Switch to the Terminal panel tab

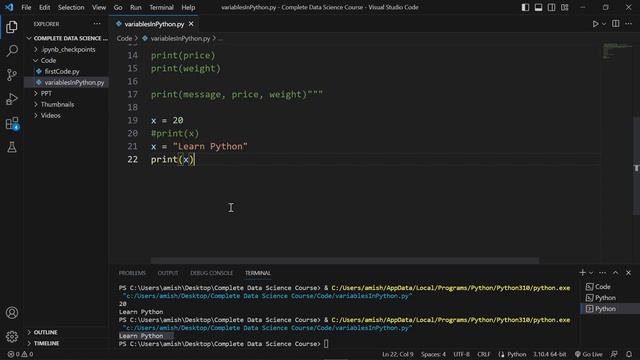pos(258,273)
